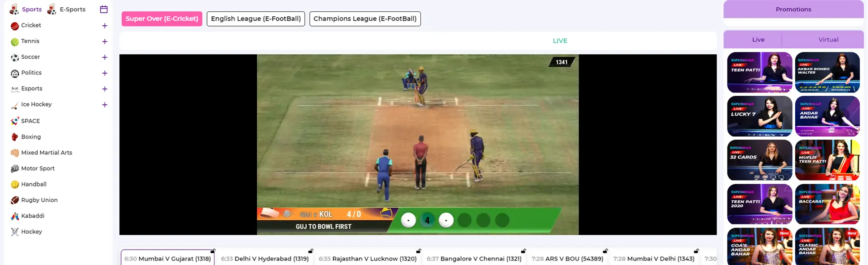Expand the Politics plus button
Viewport: 868px width, 265px height.
pos(104,73)
